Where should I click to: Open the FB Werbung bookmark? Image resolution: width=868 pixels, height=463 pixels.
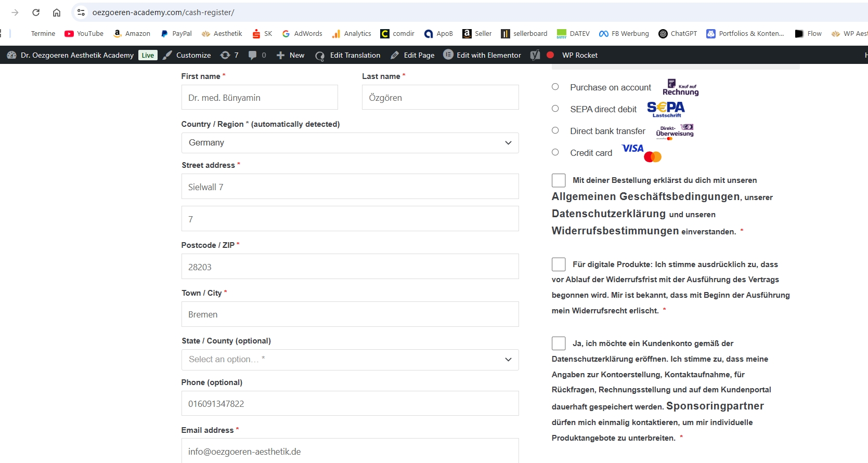coord(624,33)
